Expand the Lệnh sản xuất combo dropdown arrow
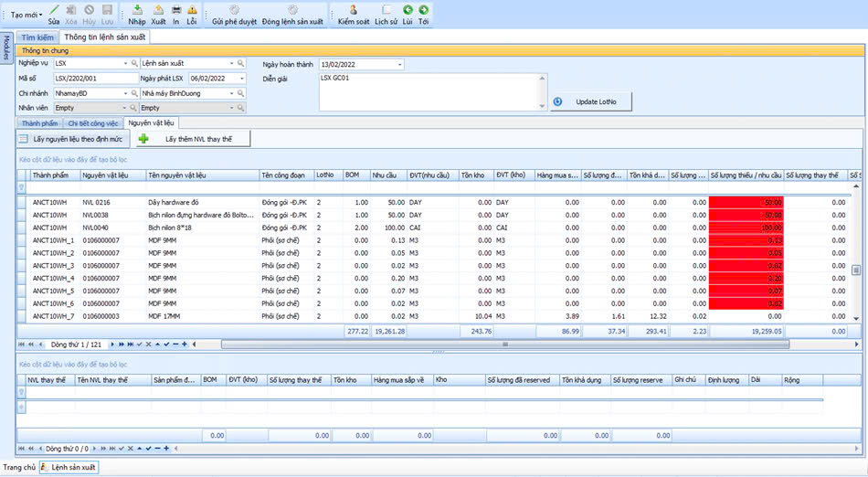 point(231,64)
